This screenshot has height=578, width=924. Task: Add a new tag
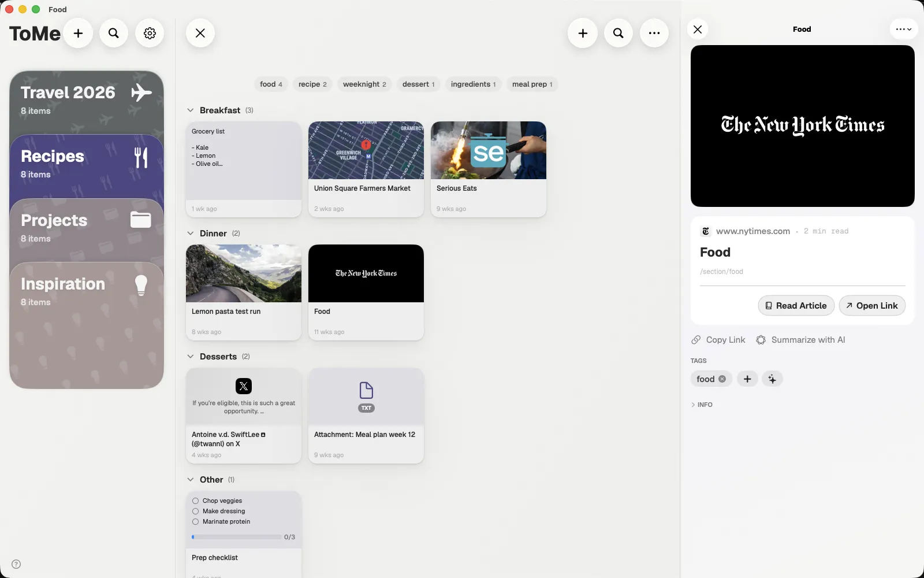click(x=747, y=379)
